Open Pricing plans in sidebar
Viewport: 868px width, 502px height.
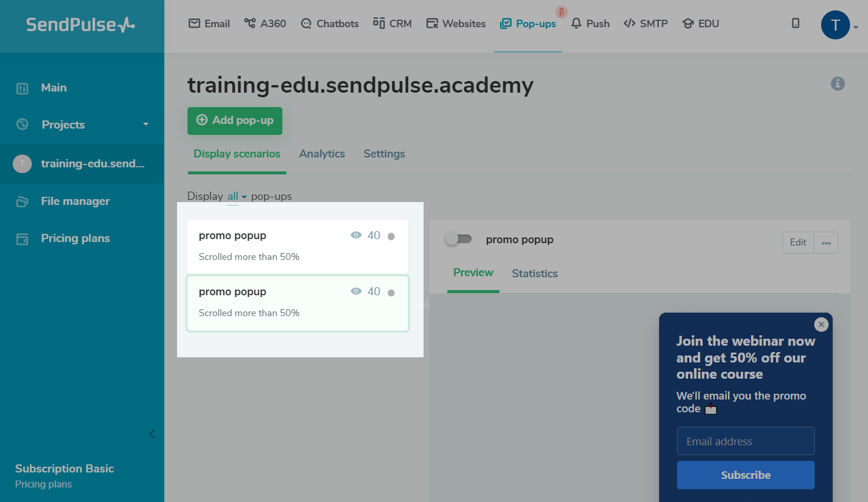75,239
